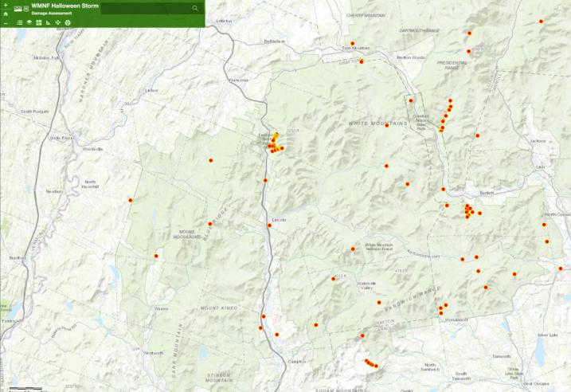Click the Littleton town label

[x=224, y=22]
